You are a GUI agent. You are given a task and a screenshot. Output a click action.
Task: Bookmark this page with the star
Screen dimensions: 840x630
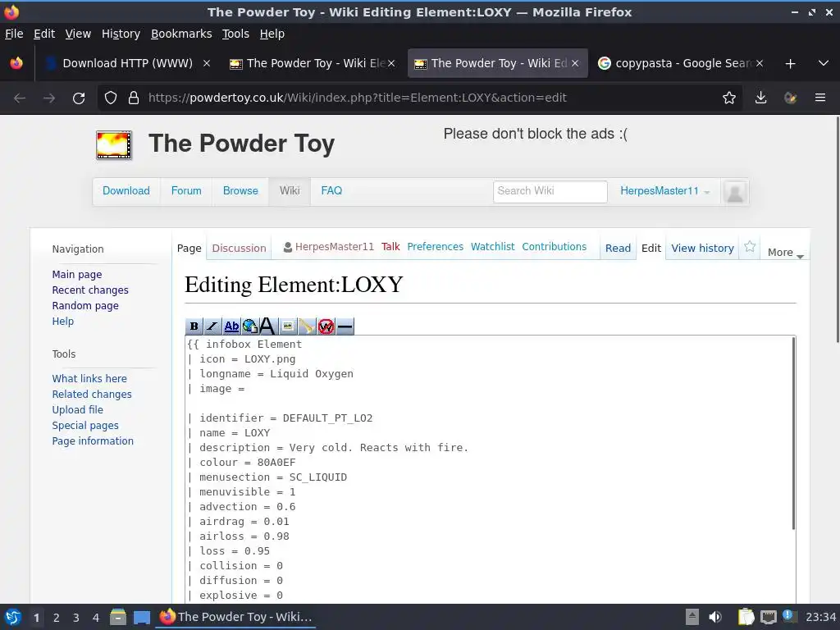728,98
